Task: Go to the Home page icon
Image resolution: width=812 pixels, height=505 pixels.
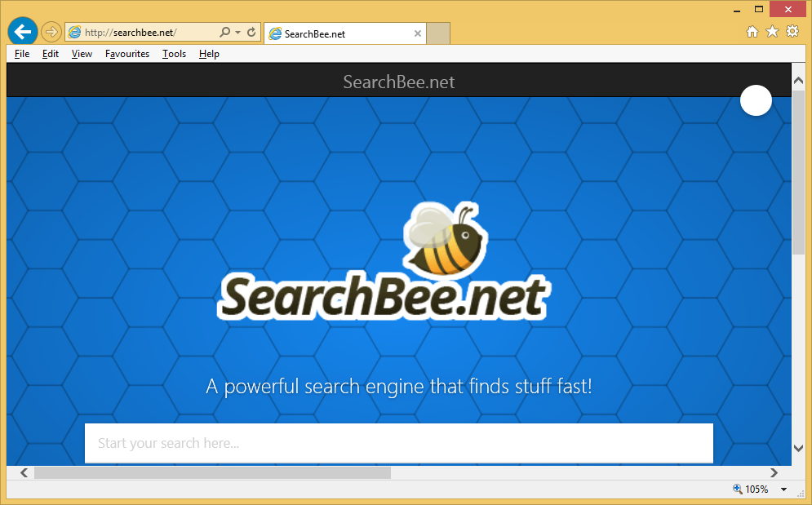Action: [x=752, y=32]
